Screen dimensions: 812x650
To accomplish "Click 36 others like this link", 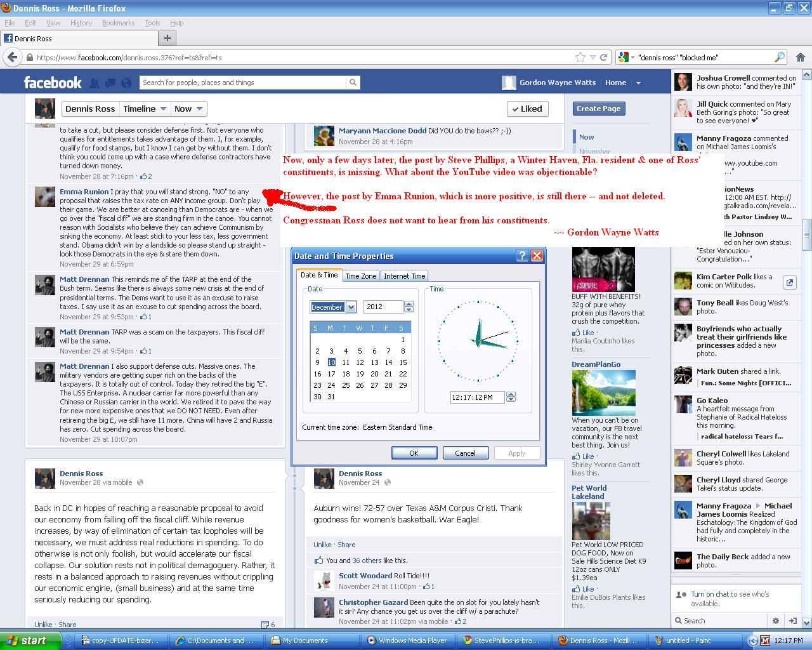I will tap(365, 560).
